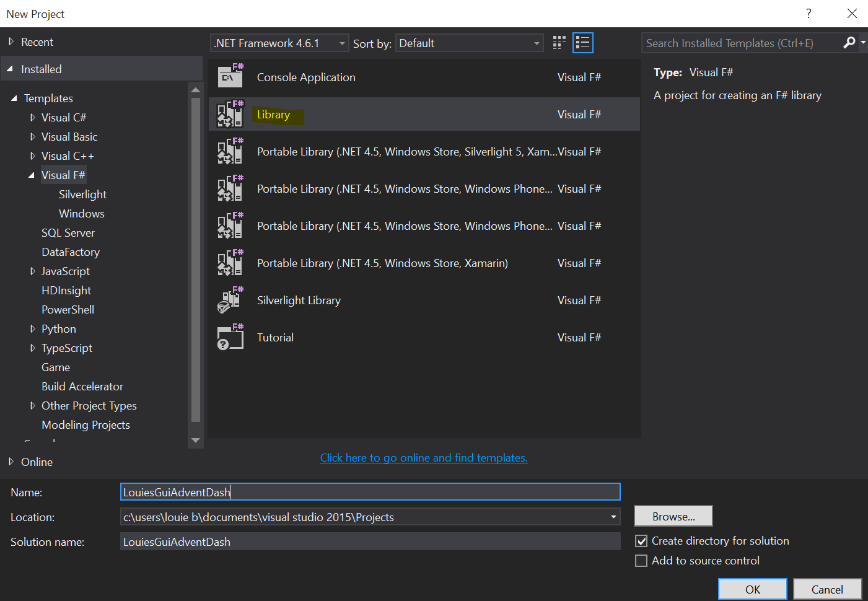Image resolution: width=868 pixels, height=601 pixels.
Task: Expand the Online section
Action: coord(11,462)
